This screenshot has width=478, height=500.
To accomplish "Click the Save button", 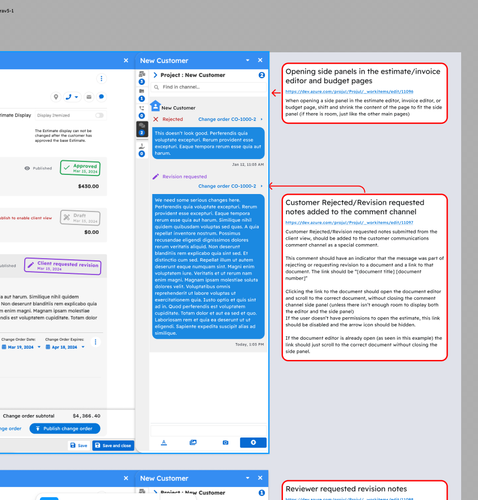I will pos(79,445).
